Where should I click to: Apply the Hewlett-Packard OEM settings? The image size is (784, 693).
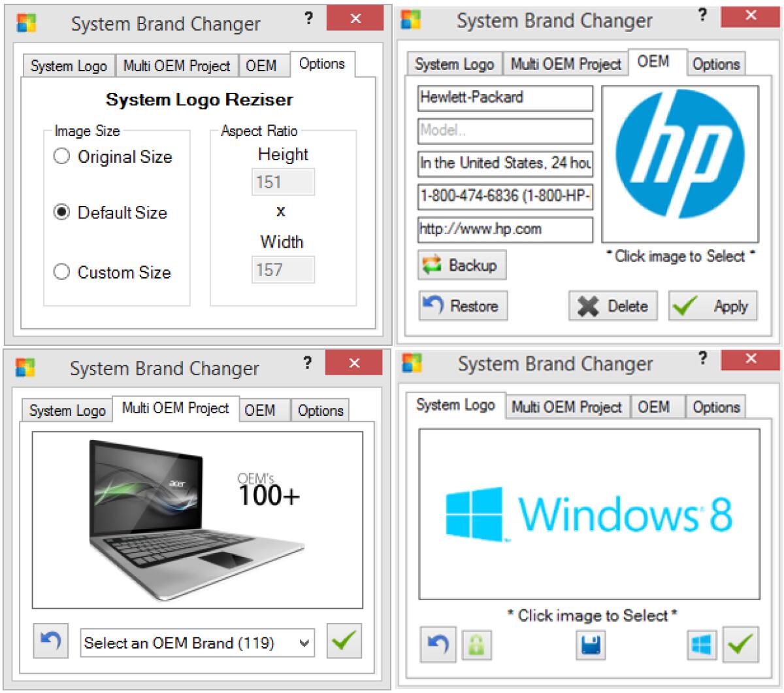coord(713,305)
